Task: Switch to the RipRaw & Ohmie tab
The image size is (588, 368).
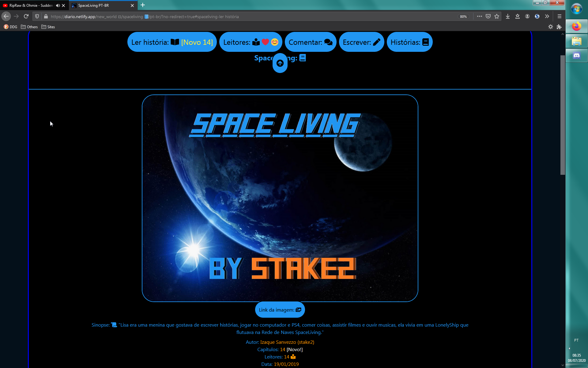Action: pos(31,6)
